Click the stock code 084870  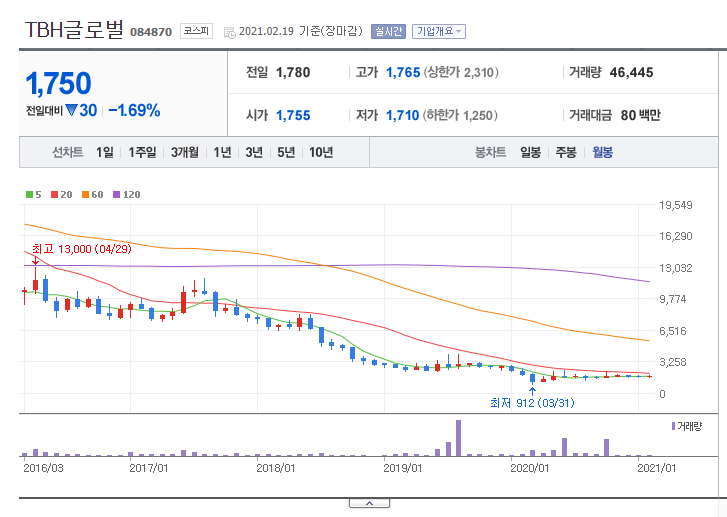point(151,32)
